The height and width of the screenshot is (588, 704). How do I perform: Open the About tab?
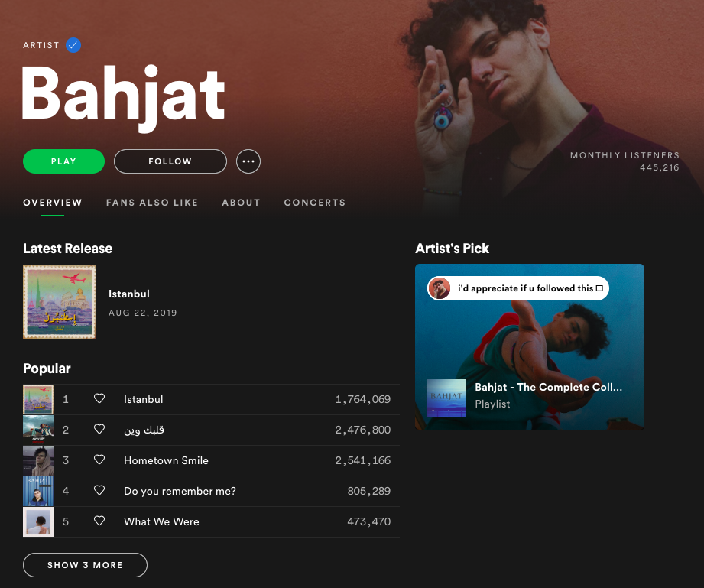pyautogui.click(x=241, y=203)
